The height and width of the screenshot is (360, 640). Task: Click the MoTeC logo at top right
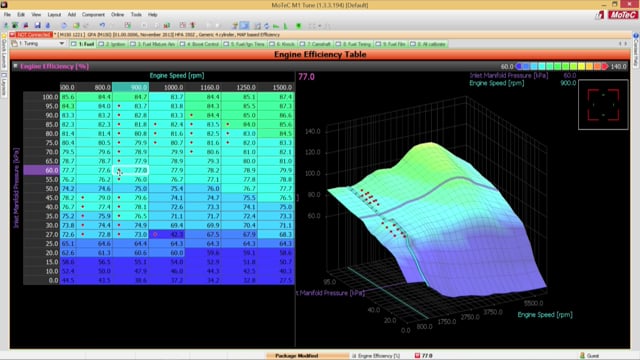[622, 15]
